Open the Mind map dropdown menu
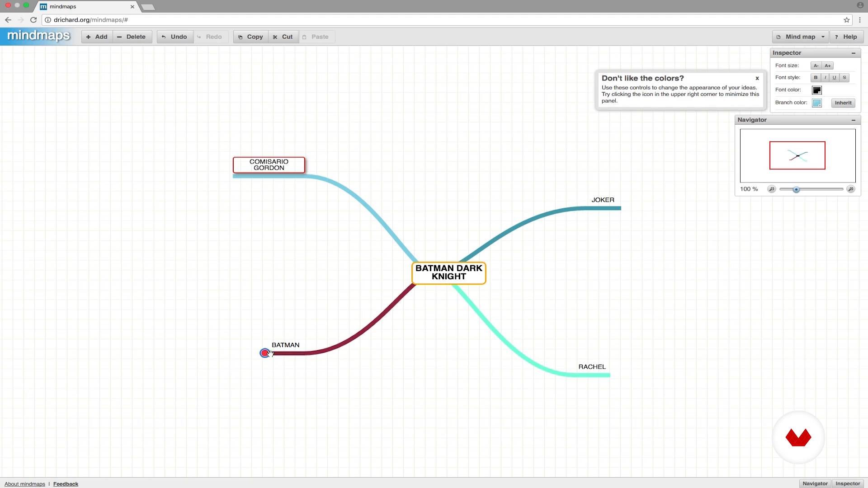868x488 pixels. click(800, 37)
